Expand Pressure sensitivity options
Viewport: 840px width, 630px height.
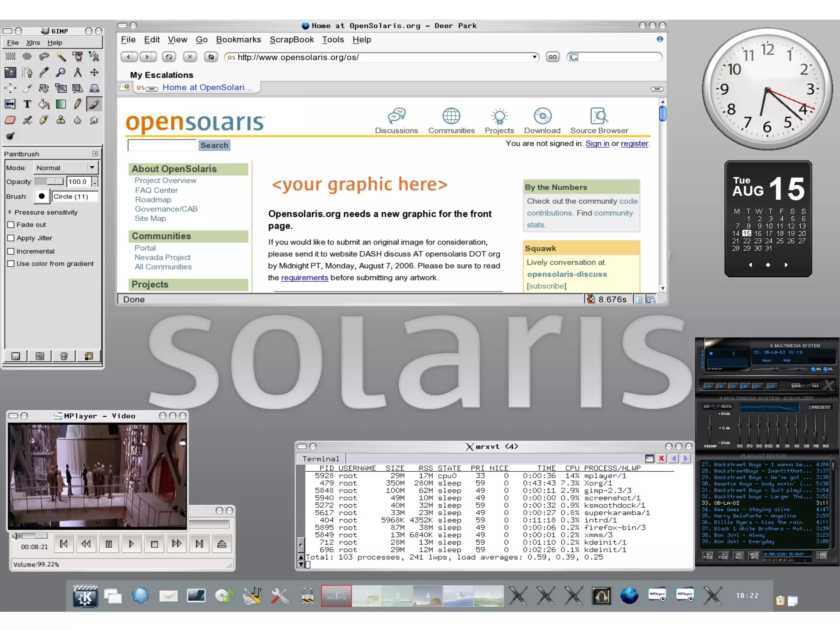10,212
